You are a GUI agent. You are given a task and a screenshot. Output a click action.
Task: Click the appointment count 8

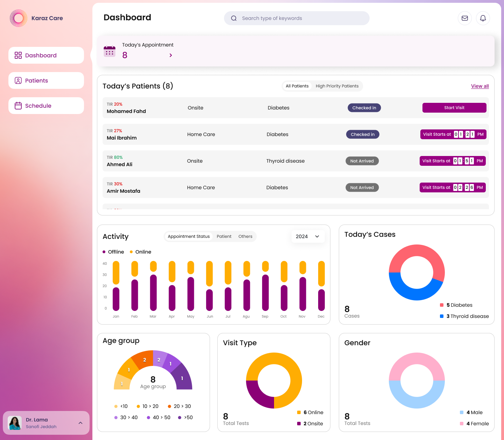(125, 55)
